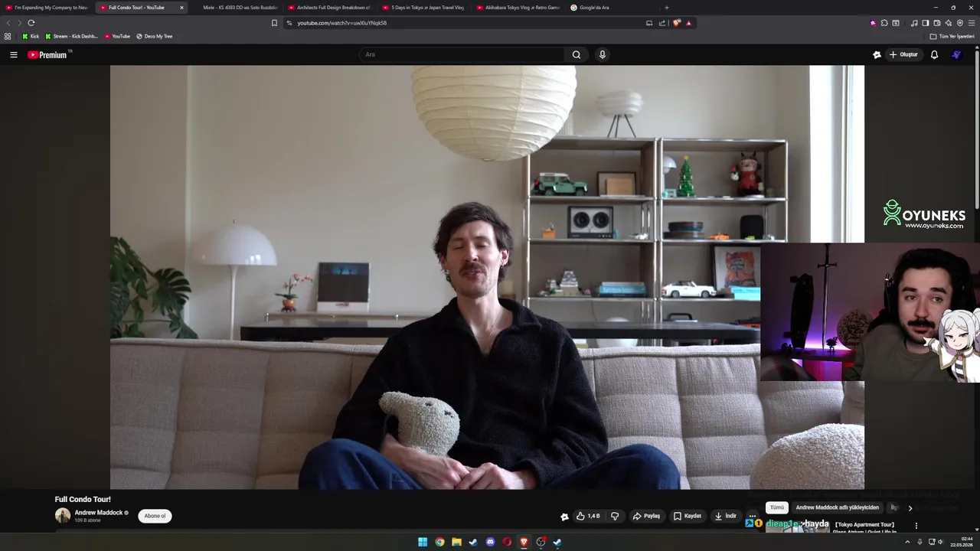Screen dimensions: 980x551
Task: Click the Ask sparkle icon beside Oluştur
Action: click(x=877, y=54)
